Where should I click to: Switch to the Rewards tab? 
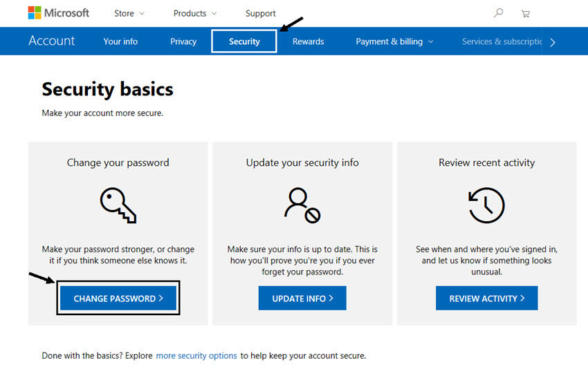pos(308,41)
